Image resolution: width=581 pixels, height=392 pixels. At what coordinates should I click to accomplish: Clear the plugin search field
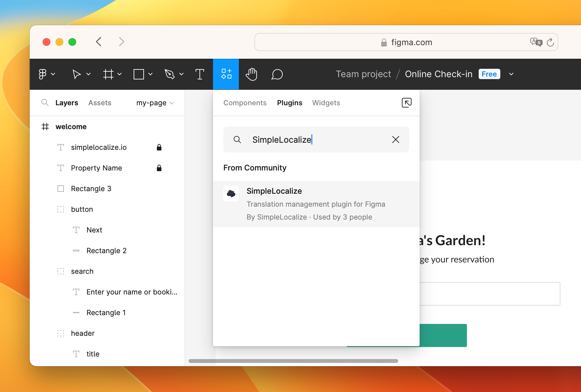pos(396,139)
